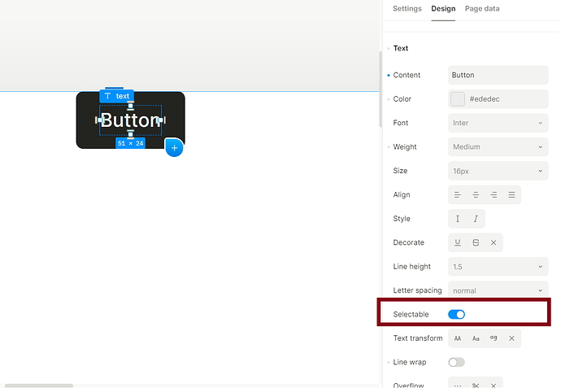The width and height of the screenshot is (561, 392).
Task: Open the Weight dropdown showing Medium
Action: coord(498,147)
